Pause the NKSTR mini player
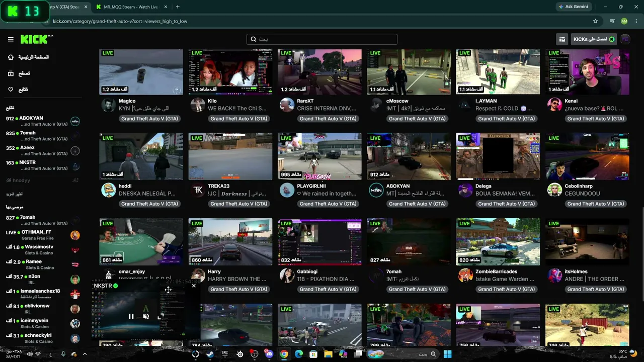This screenshot has width=644, height=362. [x=131, y=316]
